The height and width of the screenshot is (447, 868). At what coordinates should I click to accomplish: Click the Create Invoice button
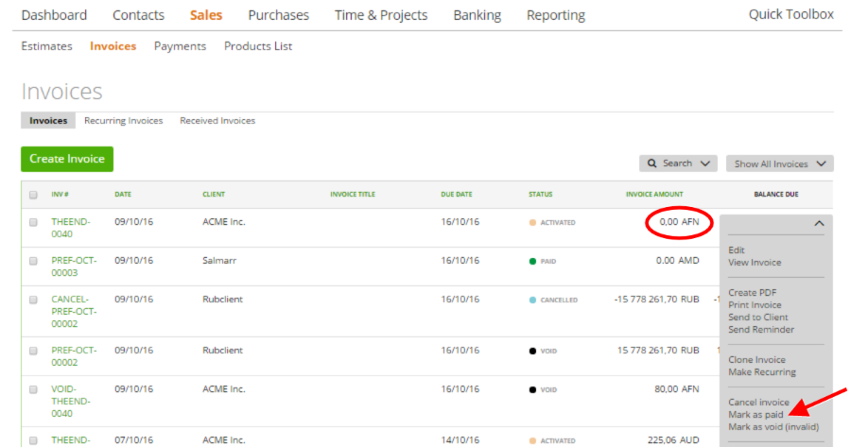point(67,159)
